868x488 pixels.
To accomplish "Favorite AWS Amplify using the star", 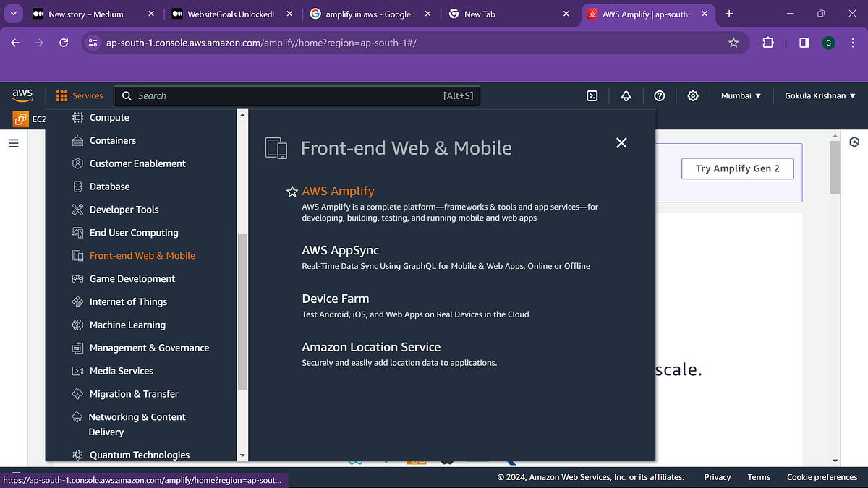I will (x=292, y=192).
